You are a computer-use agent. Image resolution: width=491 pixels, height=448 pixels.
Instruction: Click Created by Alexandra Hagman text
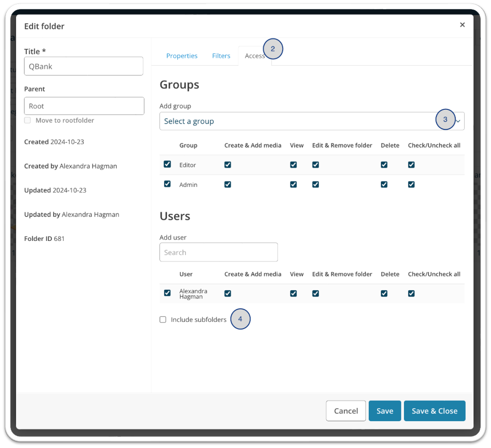click(71, 166)
